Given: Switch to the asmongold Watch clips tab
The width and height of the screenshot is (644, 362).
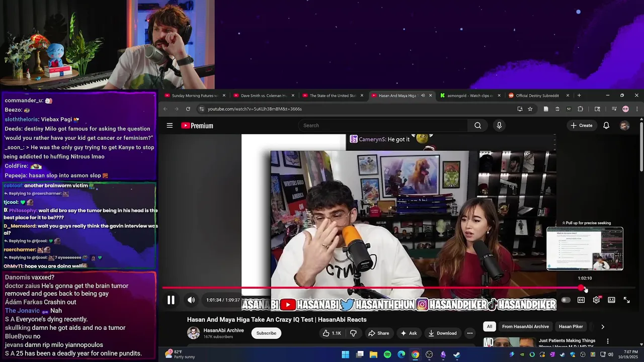Looking at the screenshot, I should coord(470,96).
